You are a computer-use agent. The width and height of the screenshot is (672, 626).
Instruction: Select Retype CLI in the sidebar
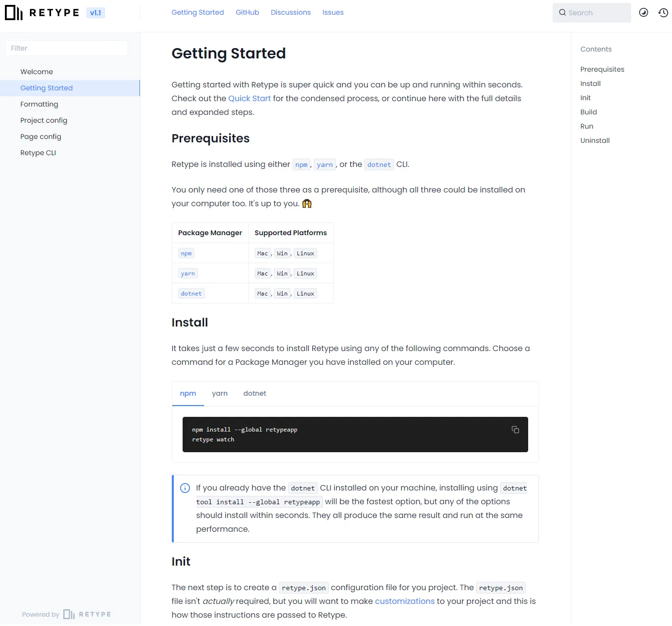pos(38,153)
